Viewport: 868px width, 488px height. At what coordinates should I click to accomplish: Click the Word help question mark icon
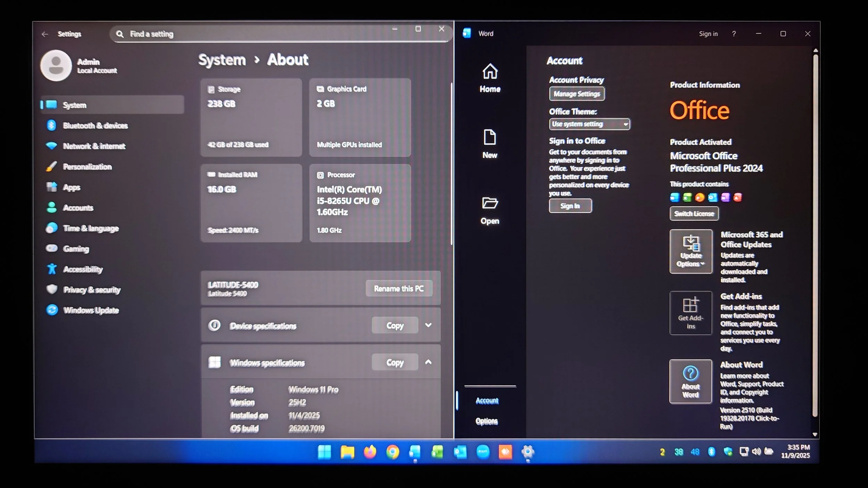point(734,34)
